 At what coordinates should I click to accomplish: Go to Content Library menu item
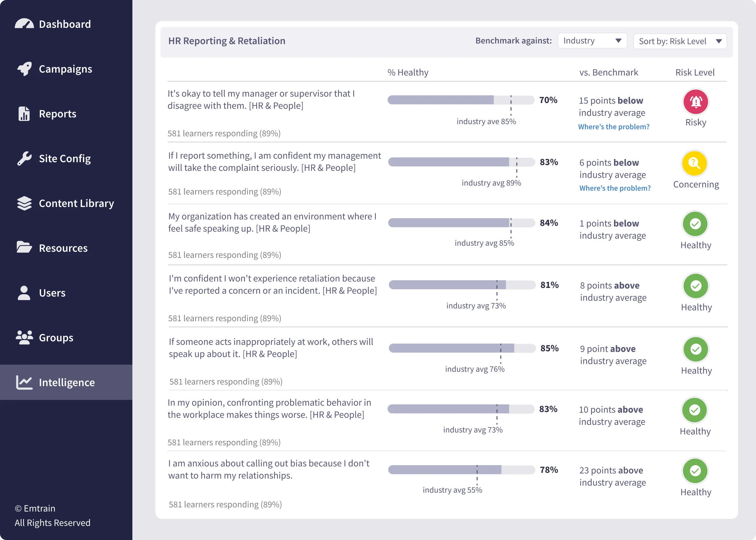point(76,203)
